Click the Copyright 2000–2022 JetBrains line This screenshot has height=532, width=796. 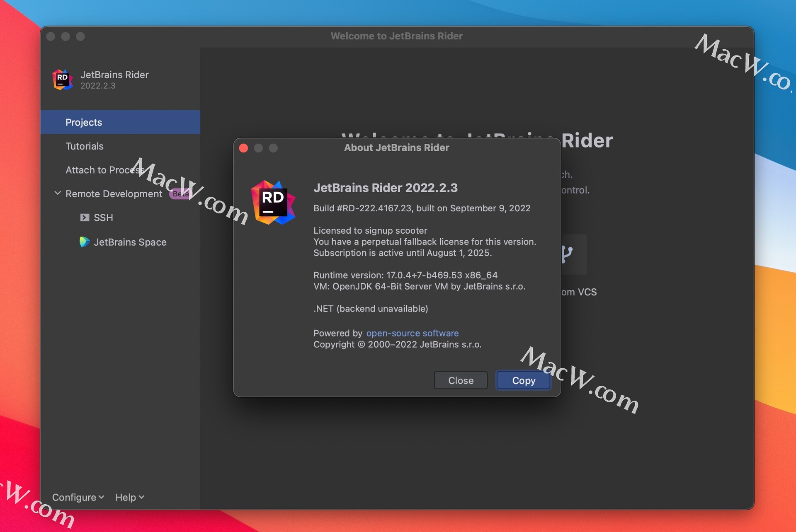tap(397, 344)
